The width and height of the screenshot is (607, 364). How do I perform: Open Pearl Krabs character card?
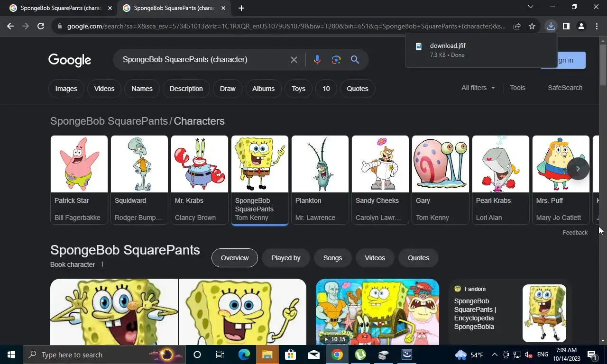(x=501, y=180)
